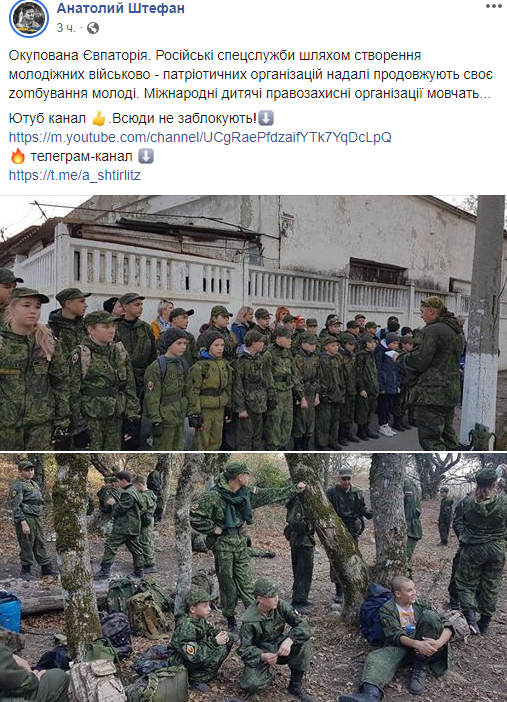The image size is (507, 702).
Task: Click the globe public-audience icon
Action: pos(93,28)
